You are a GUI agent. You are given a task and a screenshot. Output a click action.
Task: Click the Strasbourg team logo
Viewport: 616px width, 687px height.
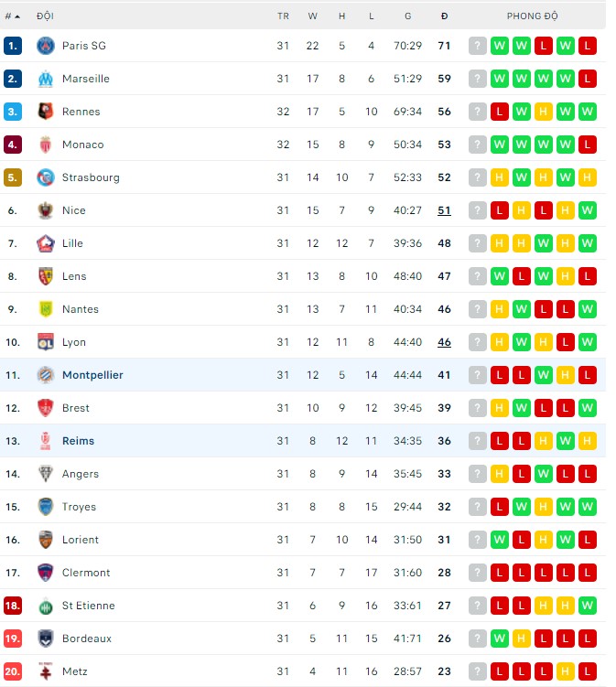click(x=46, y=177)
